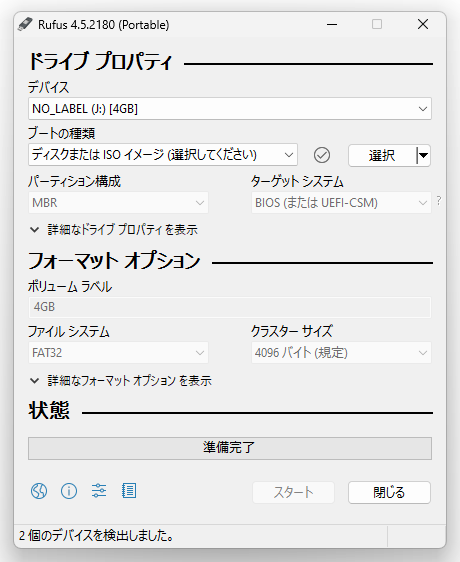Click the スタート button
This screenshot has height=562, width=460.
click(293, 492)
